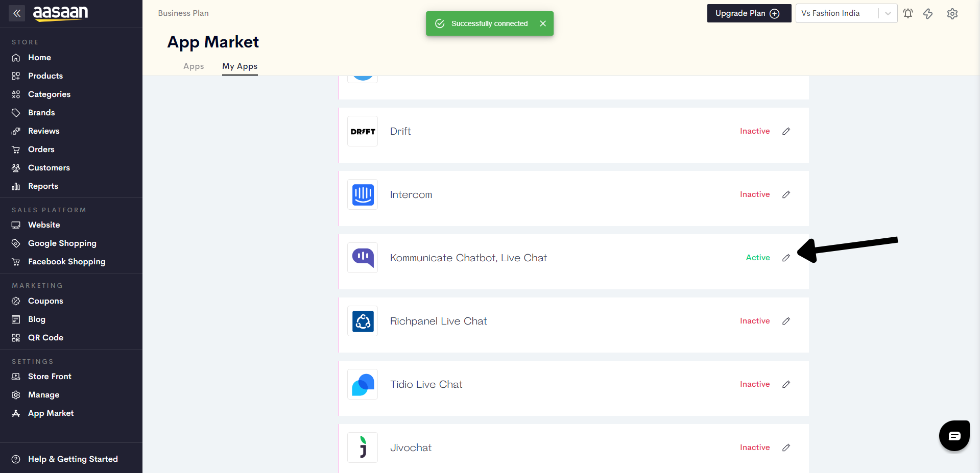Open notifications bell
This screenshot has height=473, width=980.
tap(908, 14)
